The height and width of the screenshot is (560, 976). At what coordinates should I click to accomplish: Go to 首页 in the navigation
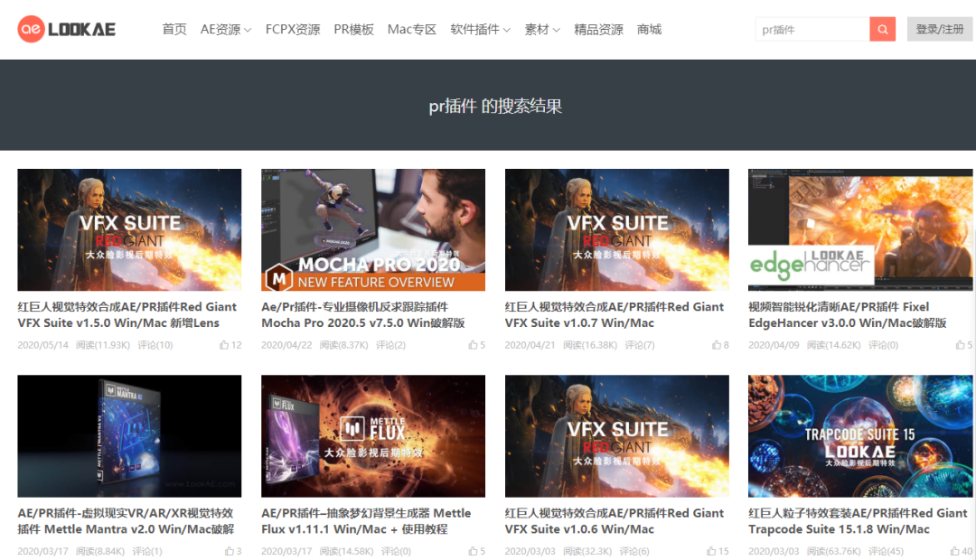[174, 29]
